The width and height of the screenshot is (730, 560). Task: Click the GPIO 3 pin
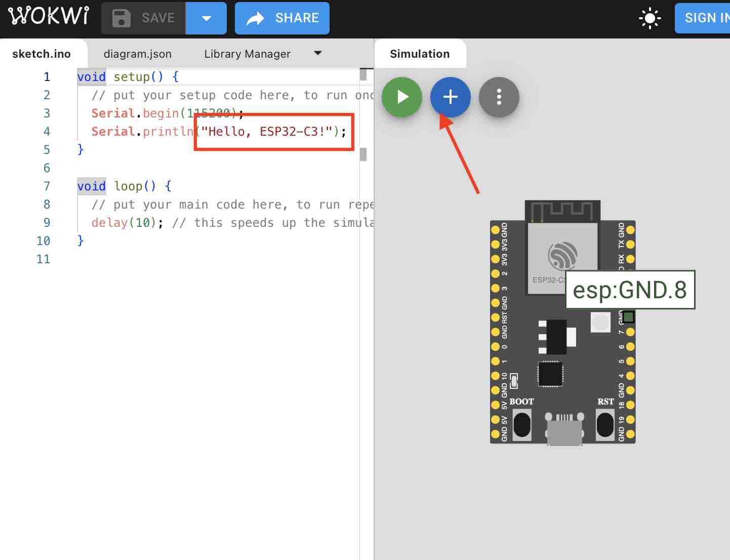tap(496, 289)
